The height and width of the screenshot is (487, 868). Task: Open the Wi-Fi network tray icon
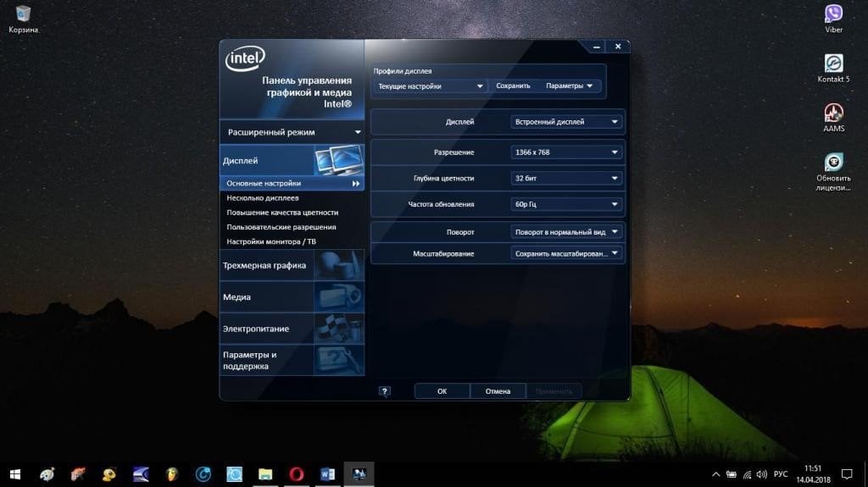747,474
